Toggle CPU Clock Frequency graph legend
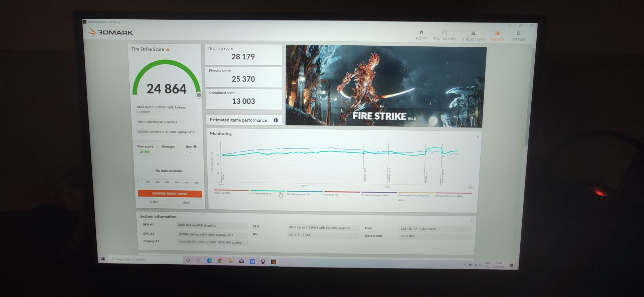Screen dimensions: 644x297 [x=379, y=194]
